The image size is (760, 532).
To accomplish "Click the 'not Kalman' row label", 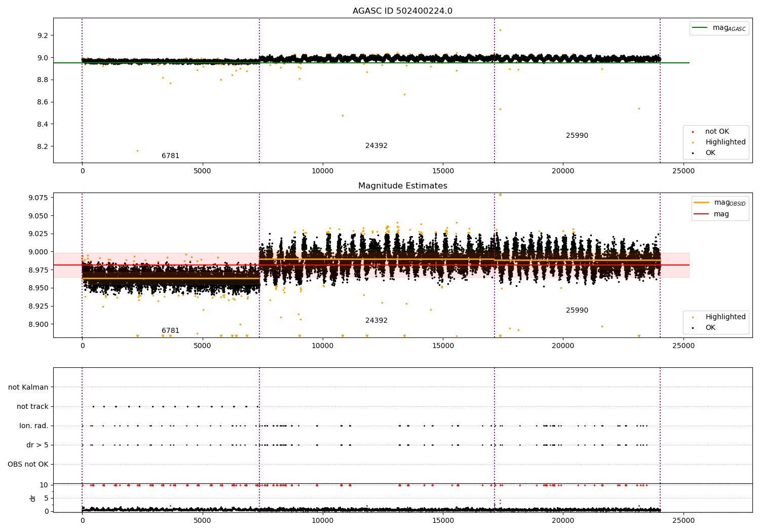I will tap(28, 388).
